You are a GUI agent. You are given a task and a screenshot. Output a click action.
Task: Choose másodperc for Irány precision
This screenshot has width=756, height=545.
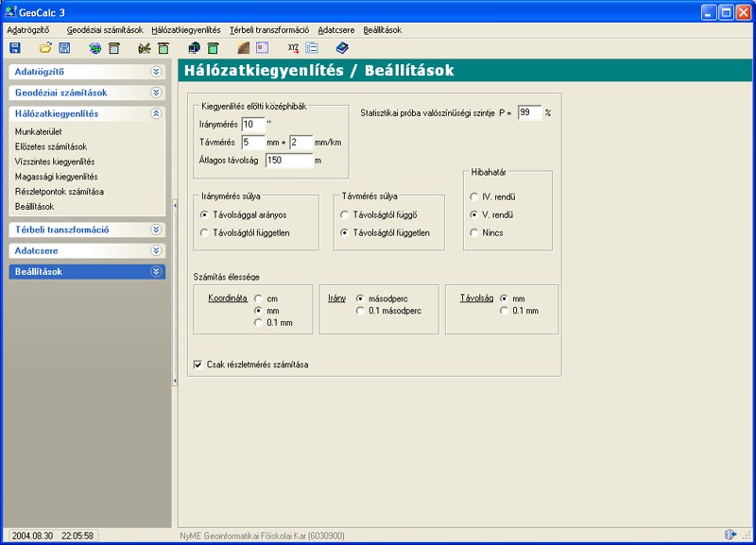(x=360, y=298)
